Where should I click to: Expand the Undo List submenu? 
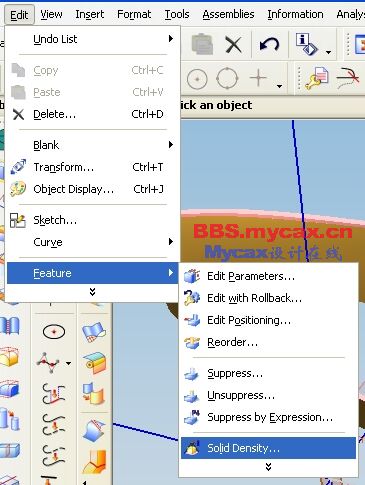pos(92,39)
